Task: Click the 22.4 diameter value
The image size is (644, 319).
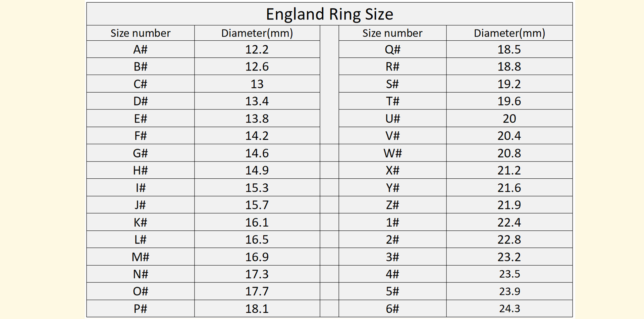Action: pos(509,222)
